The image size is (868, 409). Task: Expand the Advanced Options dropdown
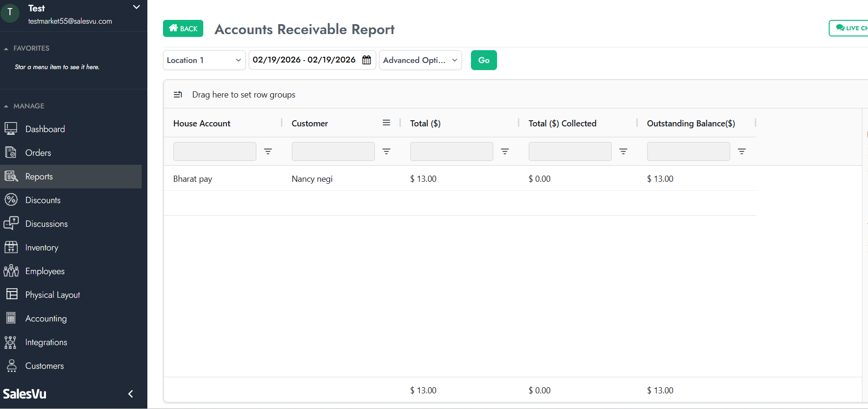coord(420,60)
